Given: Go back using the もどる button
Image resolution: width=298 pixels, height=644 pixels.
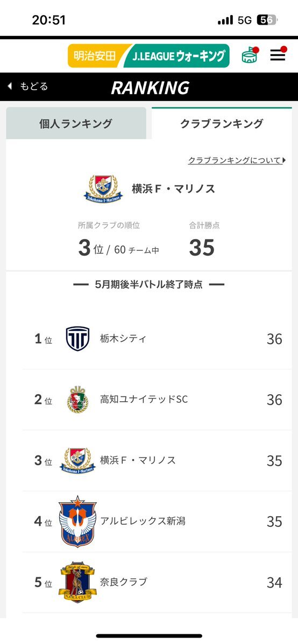Looking at the screenshot, I should tap(27, 86).
